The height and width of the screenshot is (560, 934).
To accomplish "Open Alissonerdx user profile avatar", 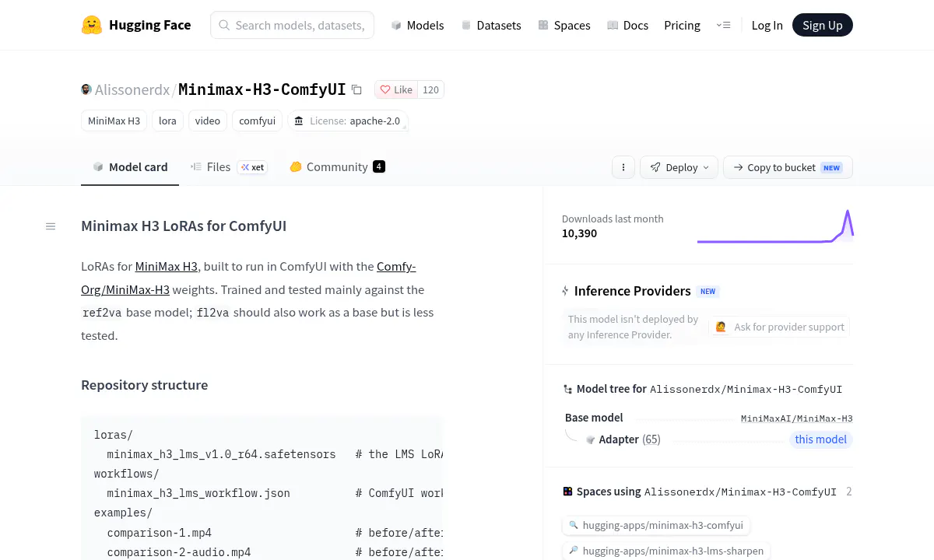I will (86, 89).
